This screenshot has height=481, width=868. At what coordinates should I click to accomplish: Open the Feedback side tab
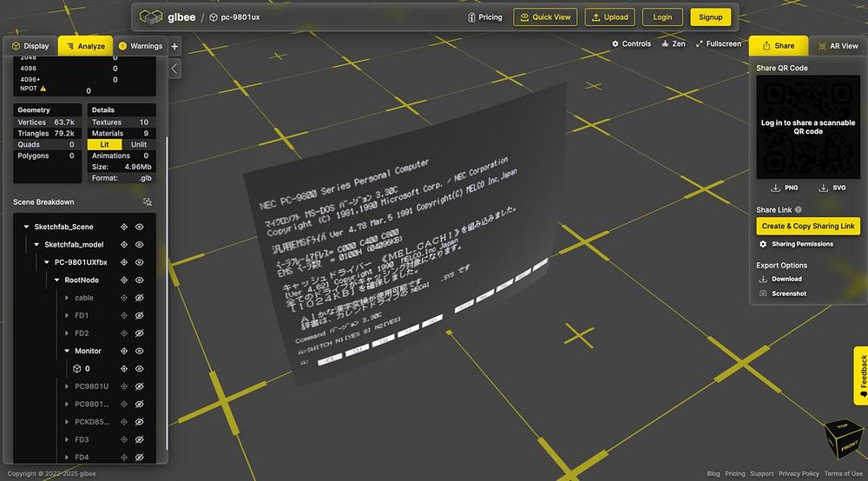(861, 376)
